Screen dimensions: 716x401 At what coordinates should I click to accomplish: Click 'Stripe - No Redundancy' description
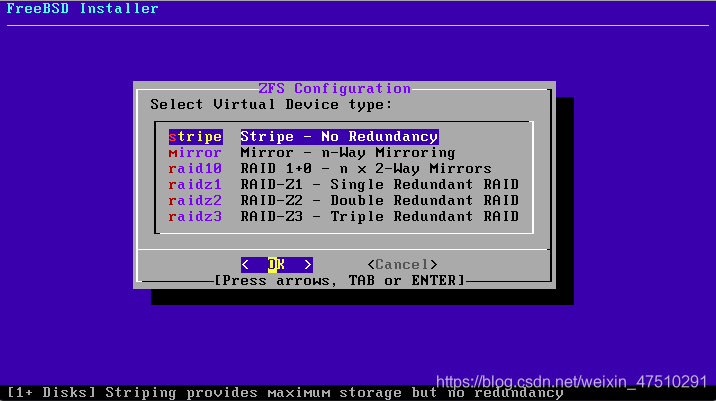point(339,137)
